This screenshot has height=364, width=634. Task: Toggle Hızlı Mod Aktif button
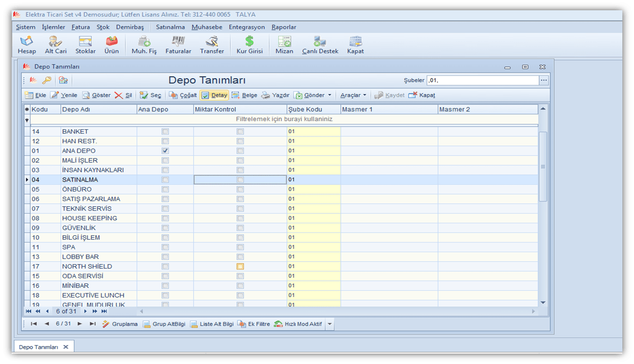tap(299, 324)
